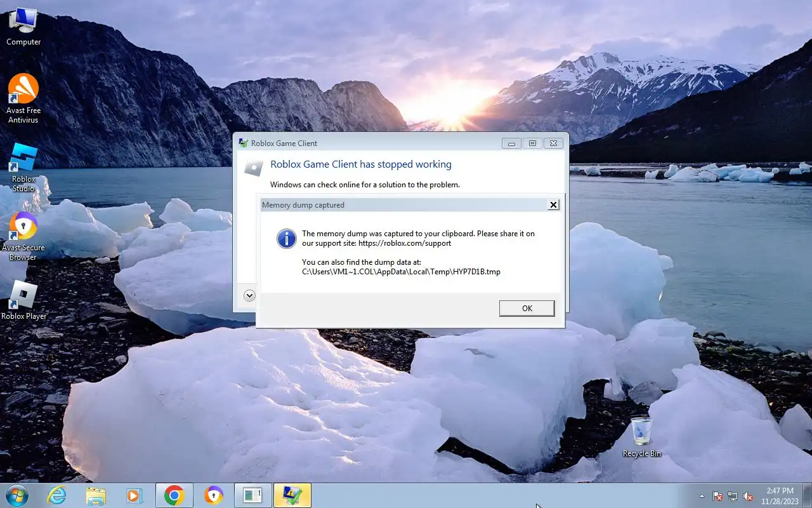812x508 pixels.
Task: Close the Memory dump captured dialog
Action: tap(553, 204)
